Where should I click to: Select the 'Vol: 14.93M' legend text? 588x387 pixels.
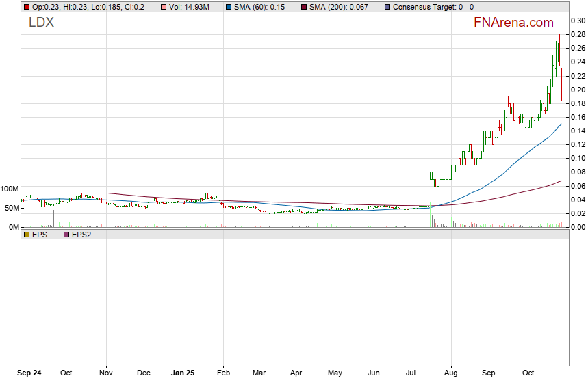[189, 7]
